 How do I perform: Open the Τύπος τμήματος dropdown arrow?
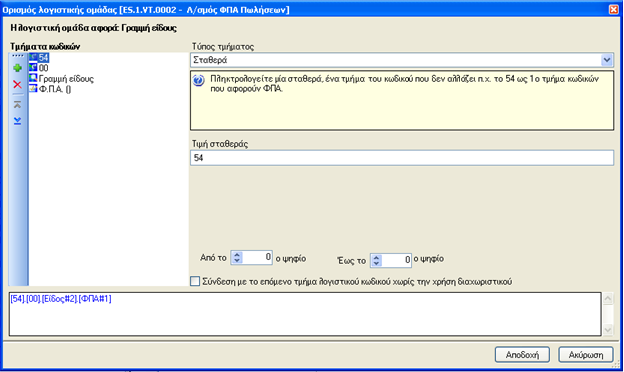[x=606, y=60]
